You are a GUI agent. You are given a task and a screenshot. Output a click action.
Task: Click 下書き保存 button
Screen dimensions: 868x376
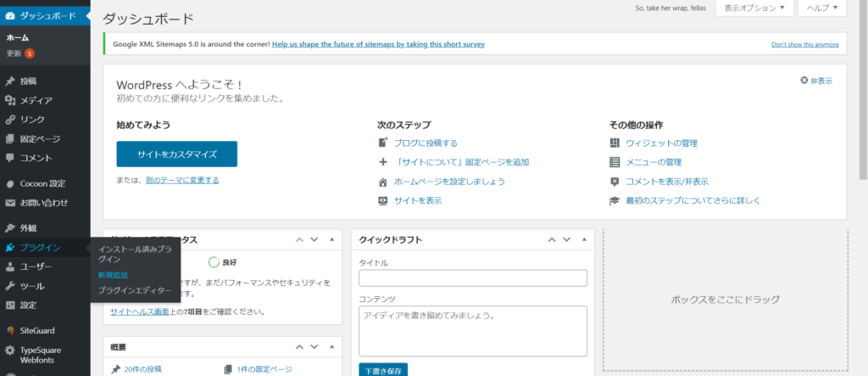383,369
